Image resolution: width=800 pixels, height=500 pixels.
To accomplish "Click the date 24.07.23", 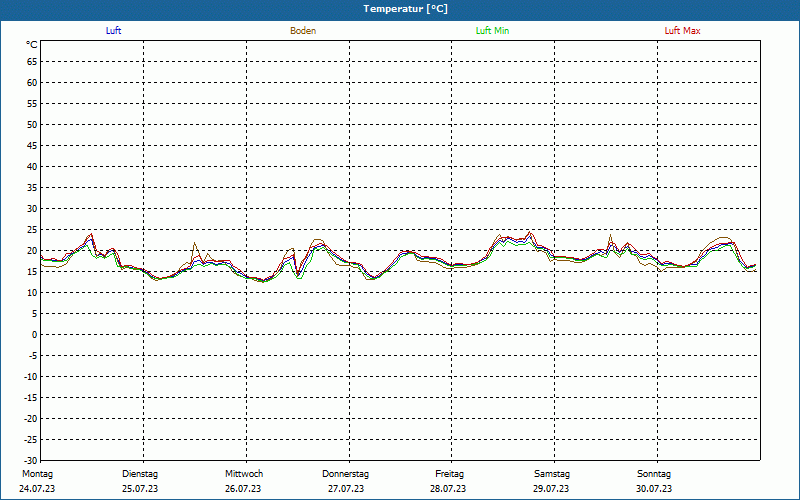I will (x=37, y=489).
